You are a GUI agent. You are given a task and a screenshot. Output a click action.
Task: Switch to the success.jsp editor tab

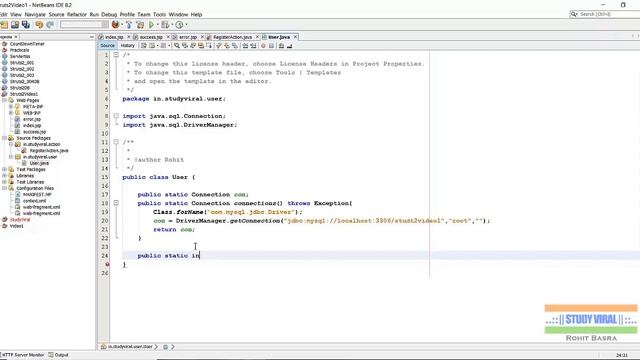(x=151, y=37)
